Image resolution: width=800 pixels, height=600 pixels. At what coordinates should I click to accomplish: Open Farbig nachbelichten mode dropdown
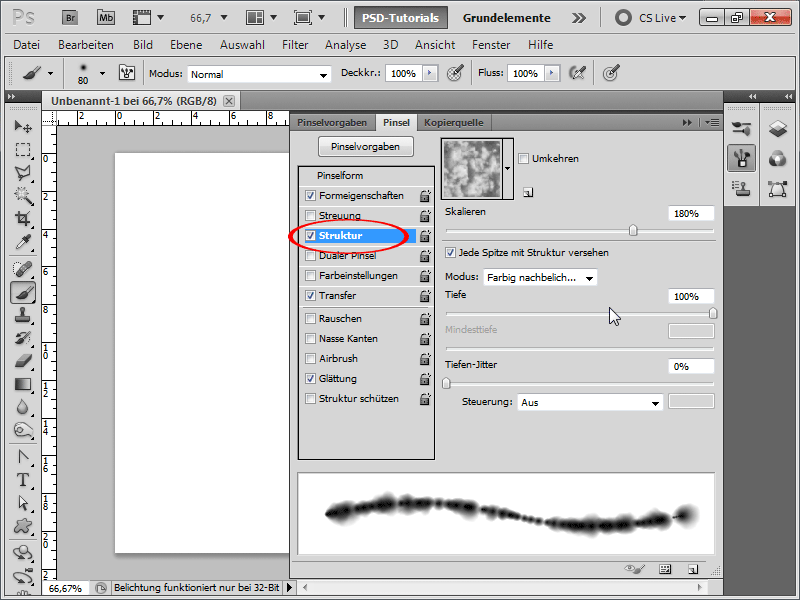coord(540,278)
